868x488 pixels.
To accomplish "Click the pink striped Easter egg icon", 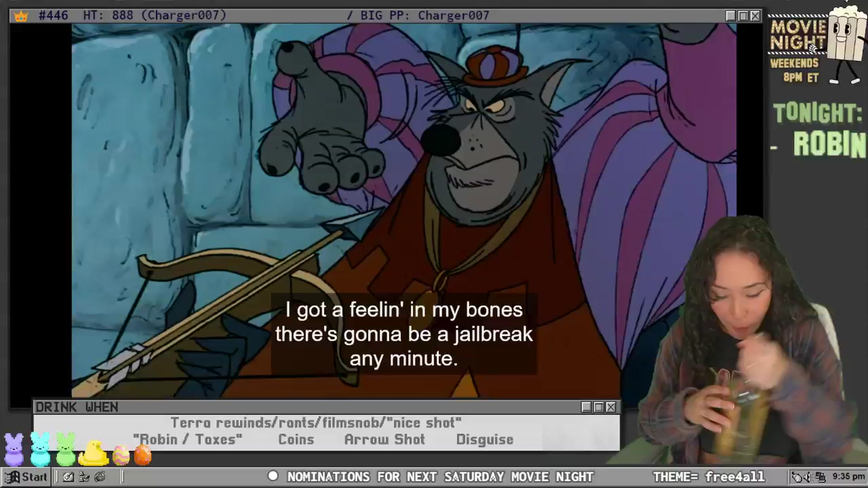I will (x=121, y=455).
